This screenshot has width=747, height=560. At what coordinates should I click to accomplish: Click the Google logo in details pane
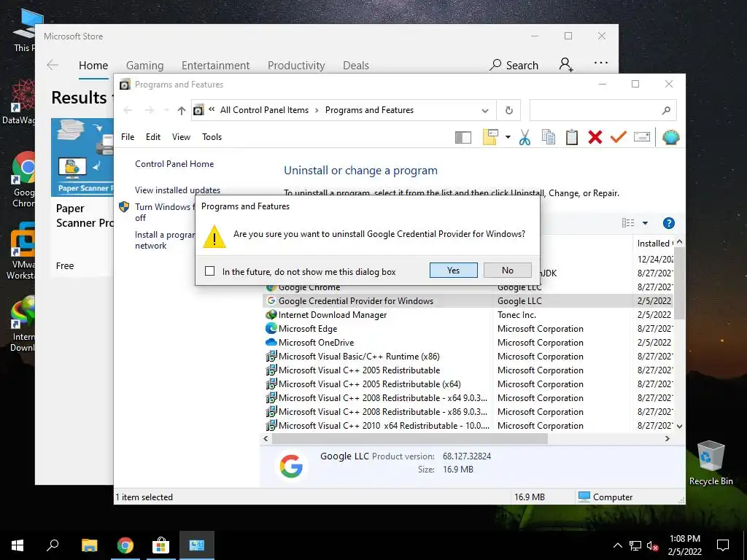tap(291, 466)
